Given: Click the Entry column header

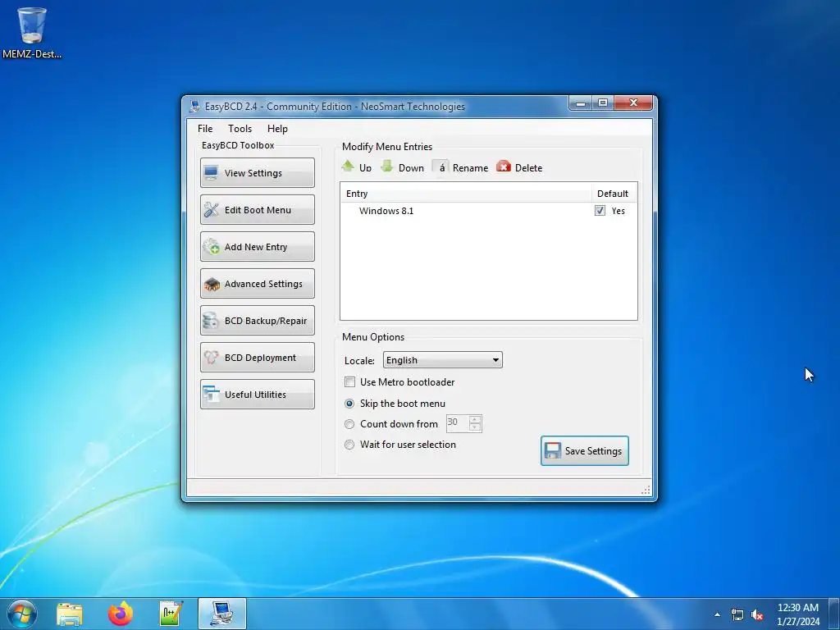Looking at the screenshot, I should pyautogui.click(x=466, y=194).
